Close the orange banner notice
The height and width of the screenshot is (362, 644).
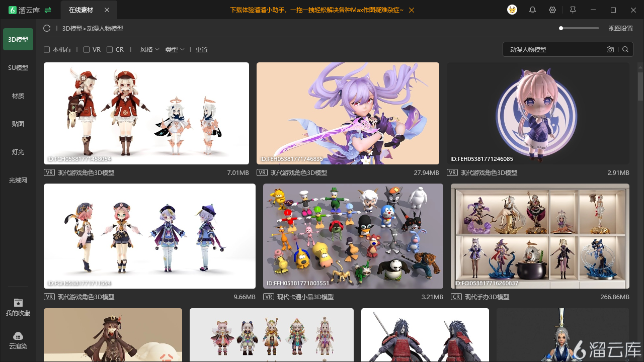pyautogui.click(x=412, y=10)
